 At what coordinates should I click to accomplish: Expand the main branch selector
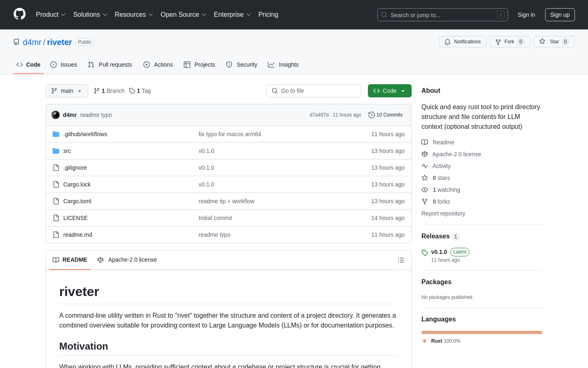[67, 91]
